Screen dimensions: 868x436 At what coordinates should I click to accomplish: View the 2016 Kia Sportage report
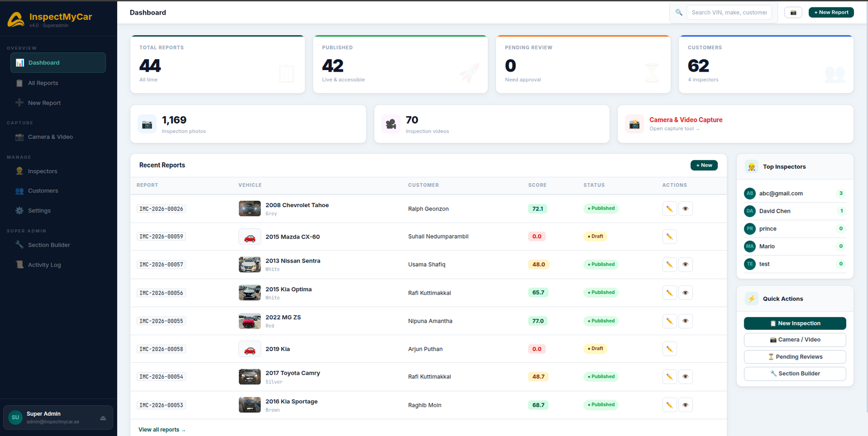coord(686,405)
